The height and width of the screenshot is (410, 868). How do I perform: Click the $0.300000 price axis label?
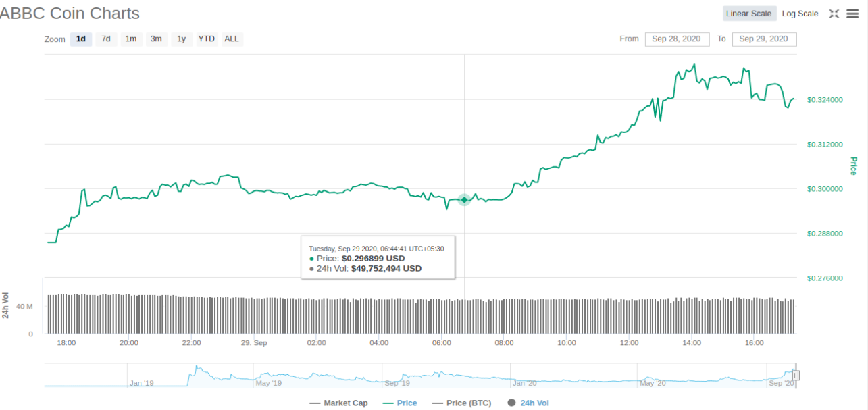pyautogui.click(x=825, y=189)
